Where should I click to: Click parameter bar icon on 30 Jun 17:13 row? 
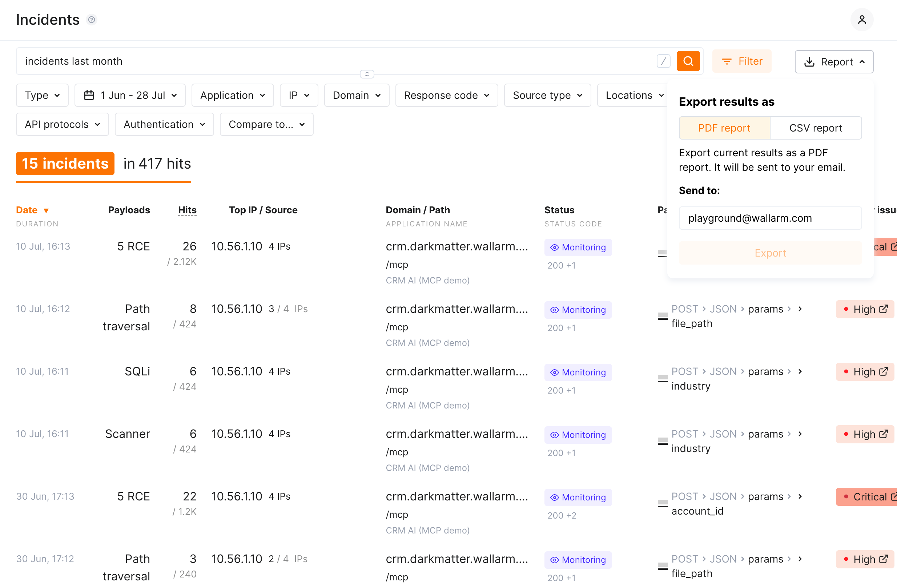(663, 504)
